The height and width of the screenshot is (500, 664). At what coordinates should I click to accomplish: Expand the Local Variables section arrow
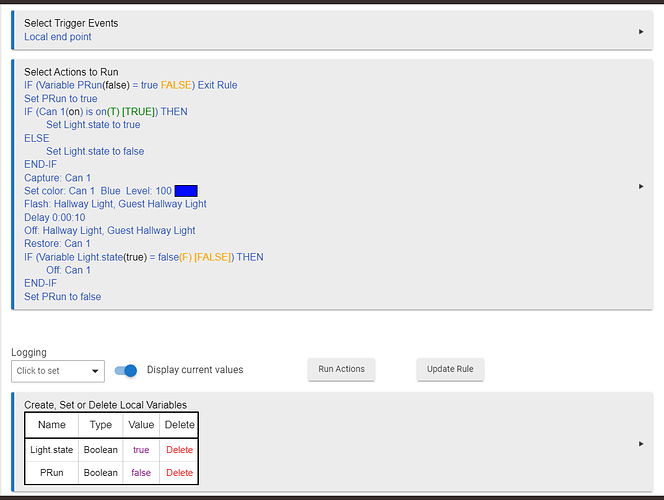coord(641,444)
